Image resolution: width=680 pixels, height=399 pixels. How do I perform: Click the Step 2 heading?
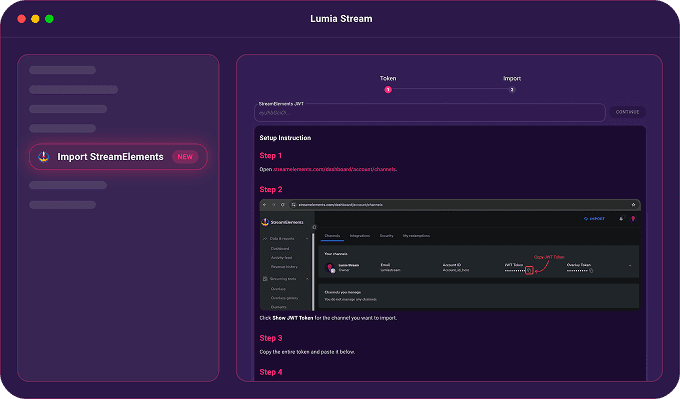(271, 190)
